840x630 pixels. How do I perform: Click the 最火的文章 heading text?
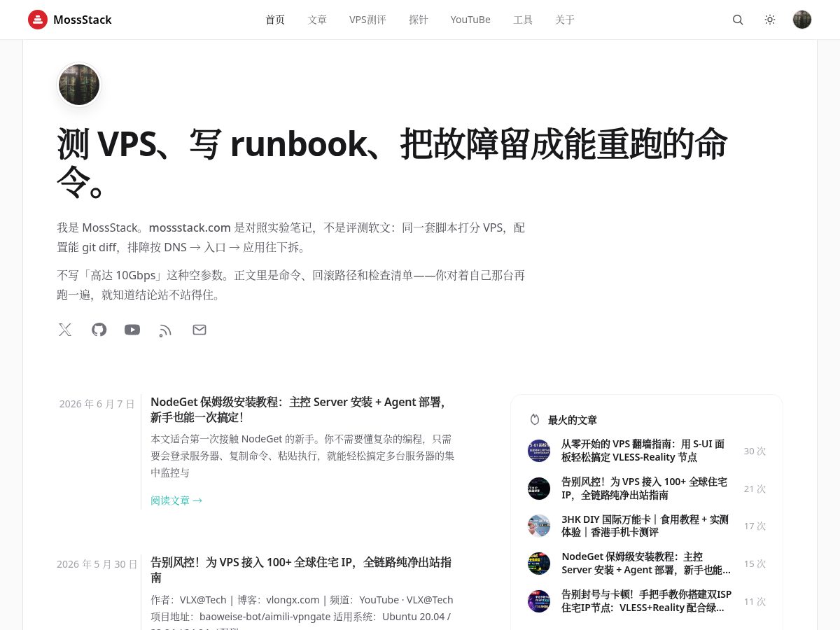(573, 420)
